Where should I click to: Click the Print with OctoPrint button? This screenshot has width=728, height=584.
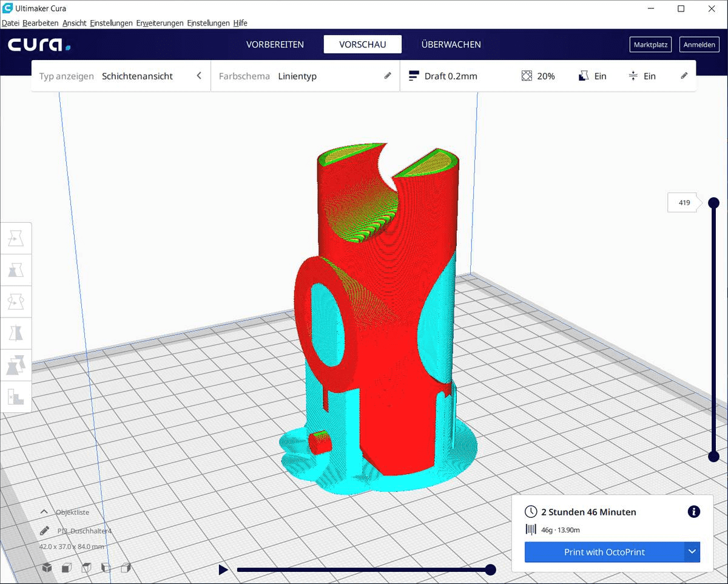click(x=604, y=552)
